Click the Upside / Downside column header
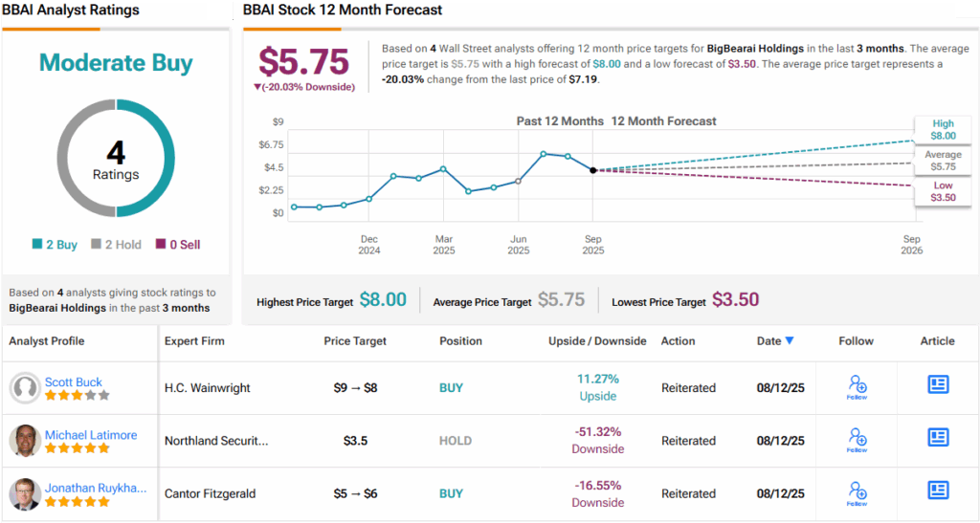The image size is (980, 523). 597,341
